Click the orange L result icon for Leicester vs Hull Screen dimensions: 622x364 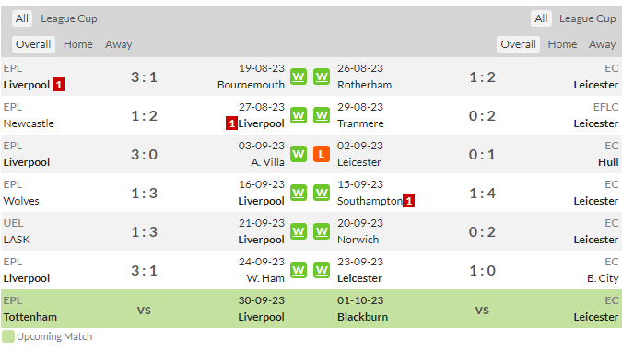pyautogui.click(x=322, y=154)
